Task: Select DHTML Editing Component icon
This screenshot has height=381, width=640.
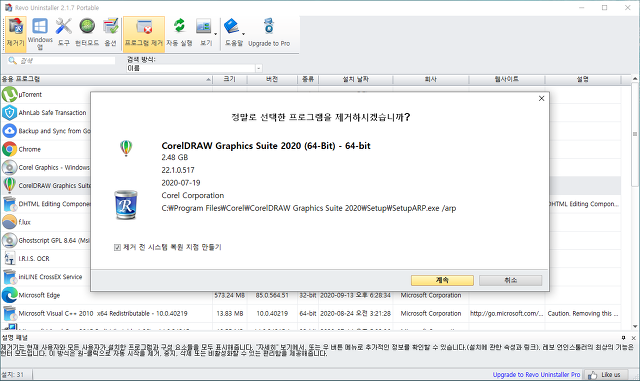Action: (x=9, y=204)
